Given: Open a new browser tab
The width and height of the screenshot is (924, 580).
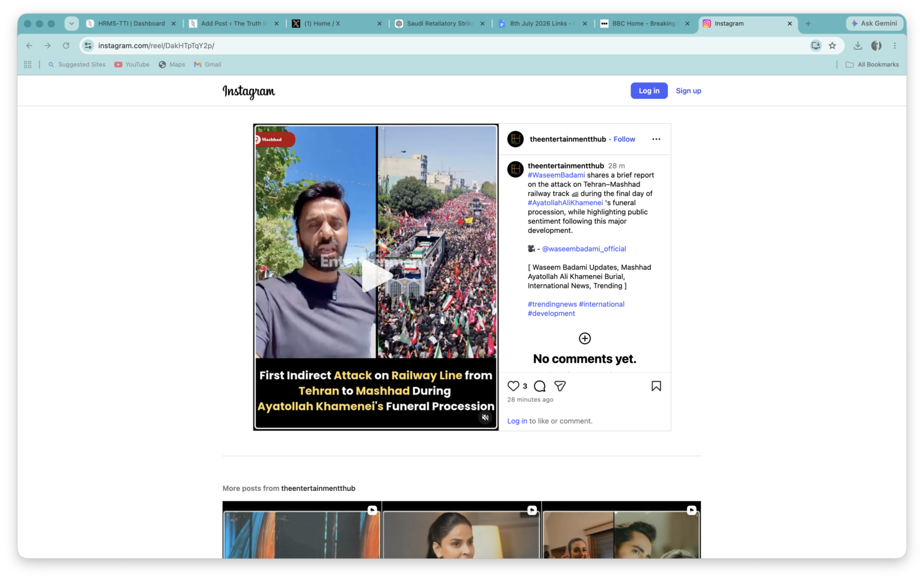Looking at the screenshot, I should (808, 23).
